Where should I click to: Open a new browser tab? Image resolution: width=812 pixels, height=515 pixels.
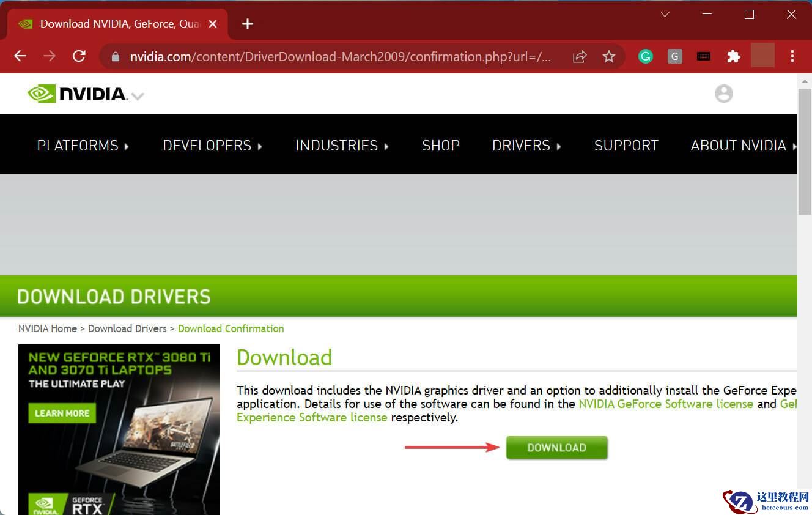[248, 24]
